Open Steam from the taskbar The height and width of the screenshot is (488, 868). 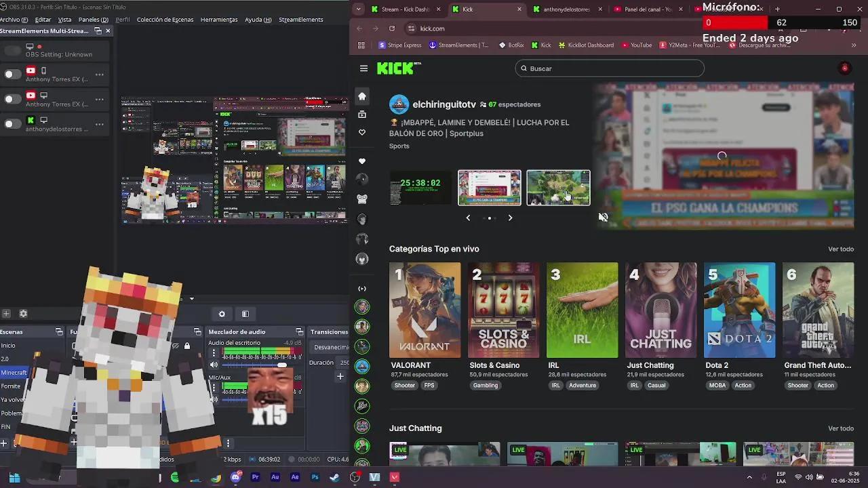tap(334, 477)
